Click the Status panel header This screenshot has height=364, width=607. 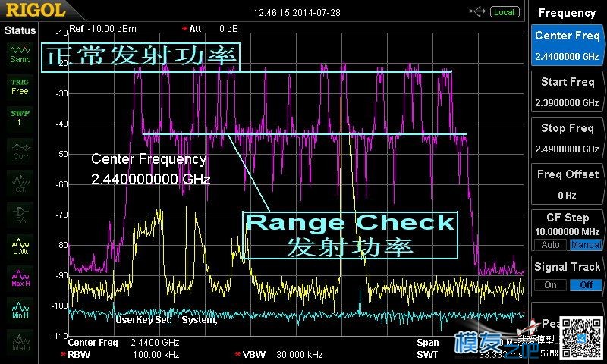(x=20, y=30)
